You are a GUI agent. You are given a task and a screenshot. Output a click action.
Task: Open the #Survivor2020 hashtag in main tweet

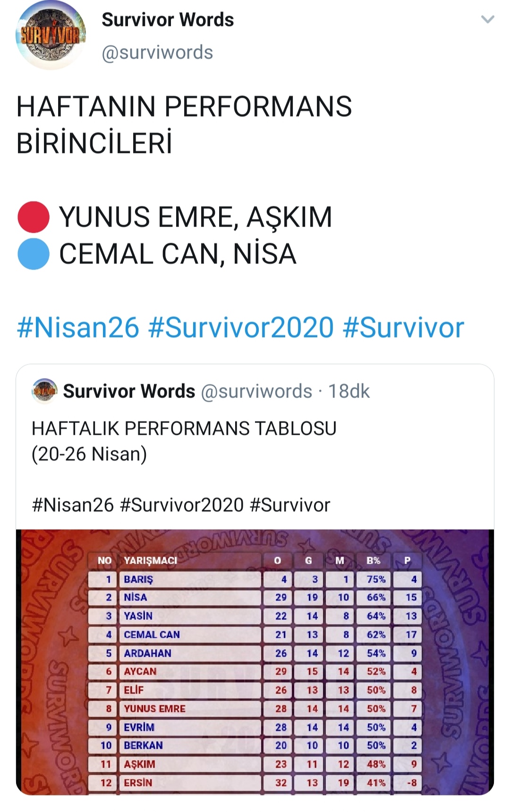241,327
